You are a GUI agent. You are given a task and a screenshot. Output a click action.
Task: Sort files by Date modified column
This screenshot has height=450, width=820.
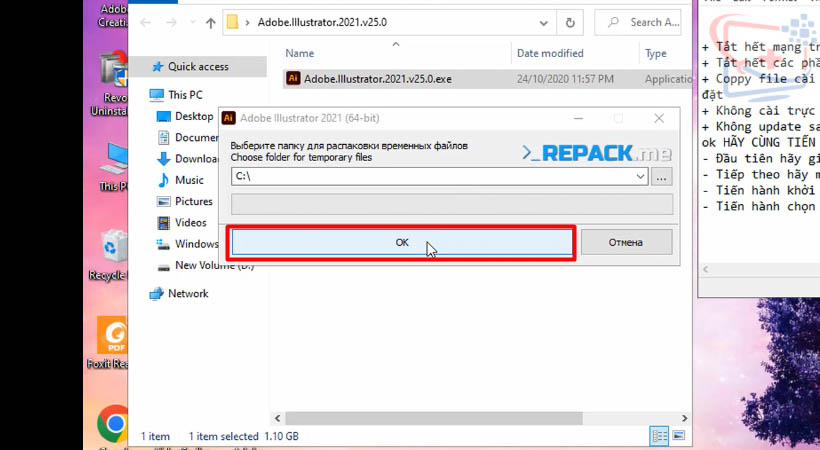[x=550, y=53]
